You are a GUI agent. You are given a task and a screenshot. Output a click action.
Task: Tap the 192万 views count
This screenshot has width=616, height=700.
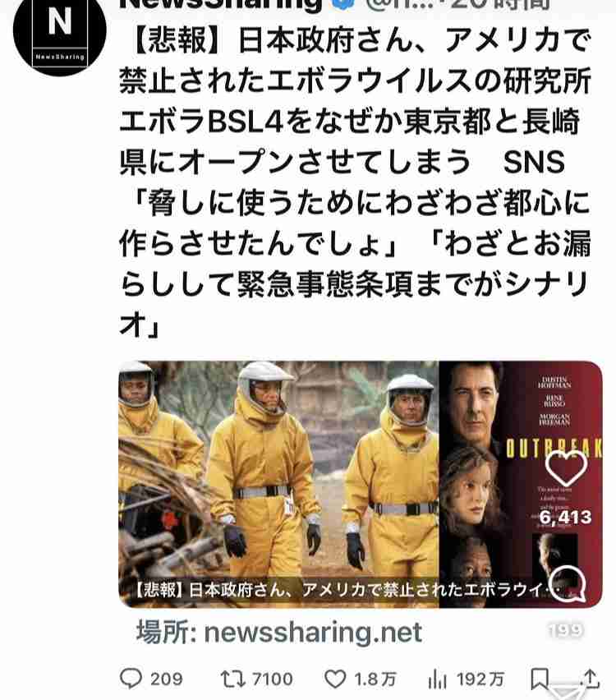480,679
